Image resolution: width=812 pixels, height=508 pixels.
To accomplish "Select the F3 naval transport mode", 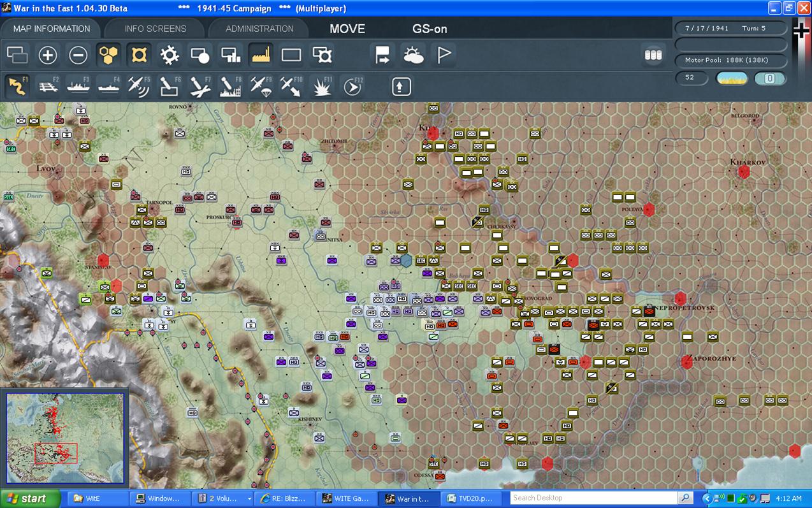I will pos(78,85).
